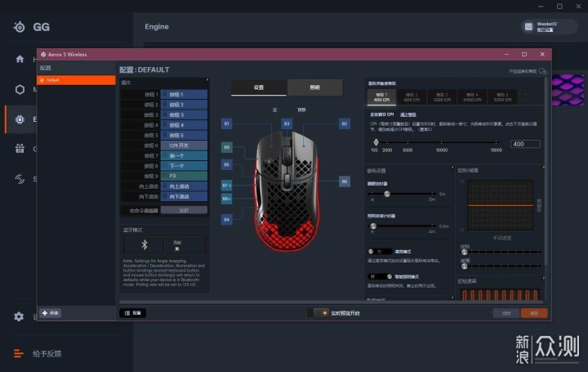Image resolution: width=588 pixels, height=372 pixels.
Task: Open binding dropdown for 按钮 4
Action: (184, 125)
